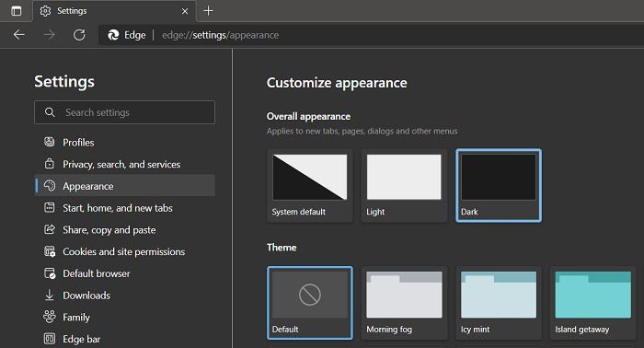
Task: Choose the Morning fog theme
Action: pos(404,303)
